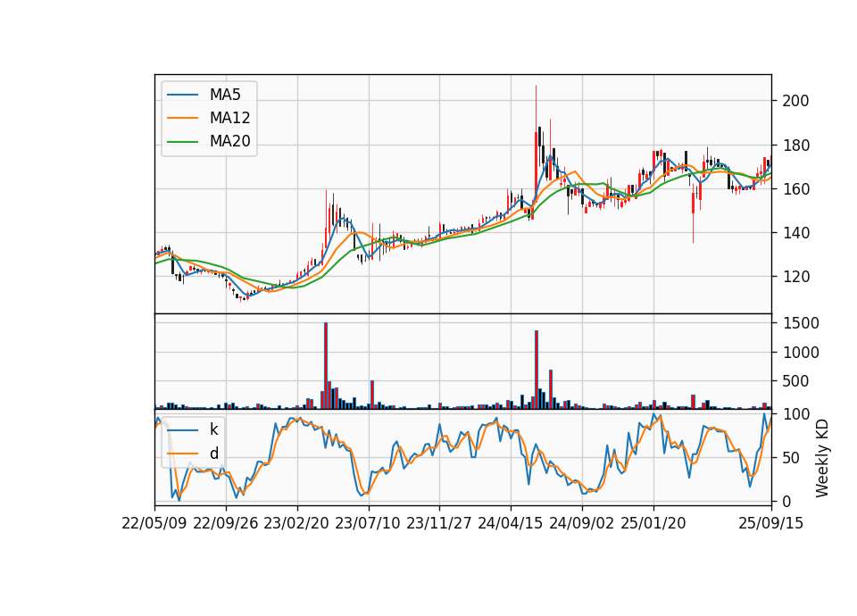Click the 25/01/20 date tick label

point(653,524)
